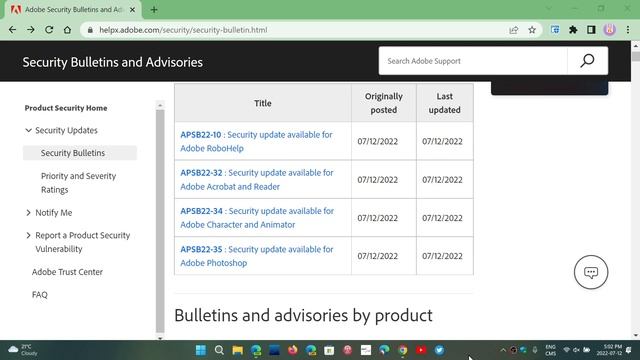Open Google Chrome taskbar icon
The image size is (640, 360).
403,350
